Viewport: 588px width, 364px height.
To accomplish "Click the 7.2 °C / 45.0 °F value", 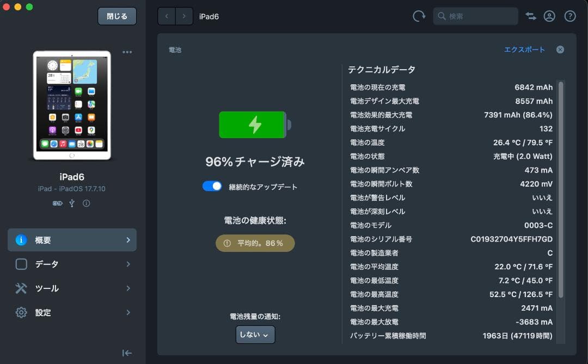I will 525,280.
